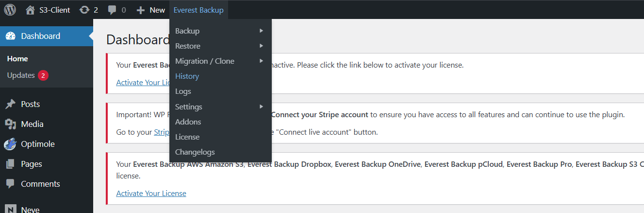Click the Neve theme icon
This screenshot has height=213, width=644.
10,209
